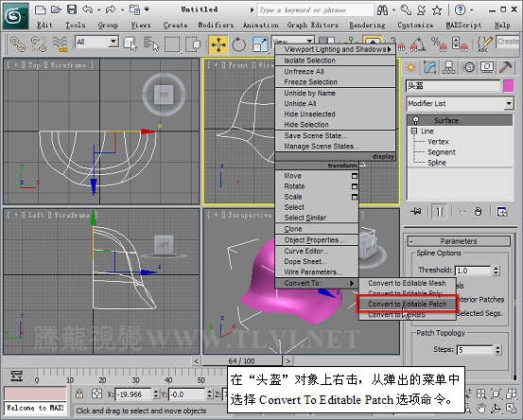This screenshot has height=420, width=523.
Task: Select Convert to Editable Patch option
Action: (407, 305)
